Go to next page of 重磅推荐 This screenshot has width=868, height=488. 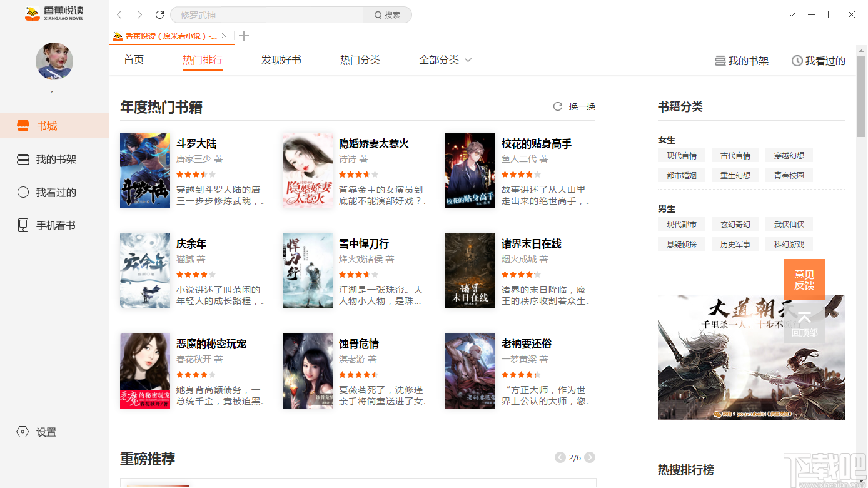(x=590, y=458)
